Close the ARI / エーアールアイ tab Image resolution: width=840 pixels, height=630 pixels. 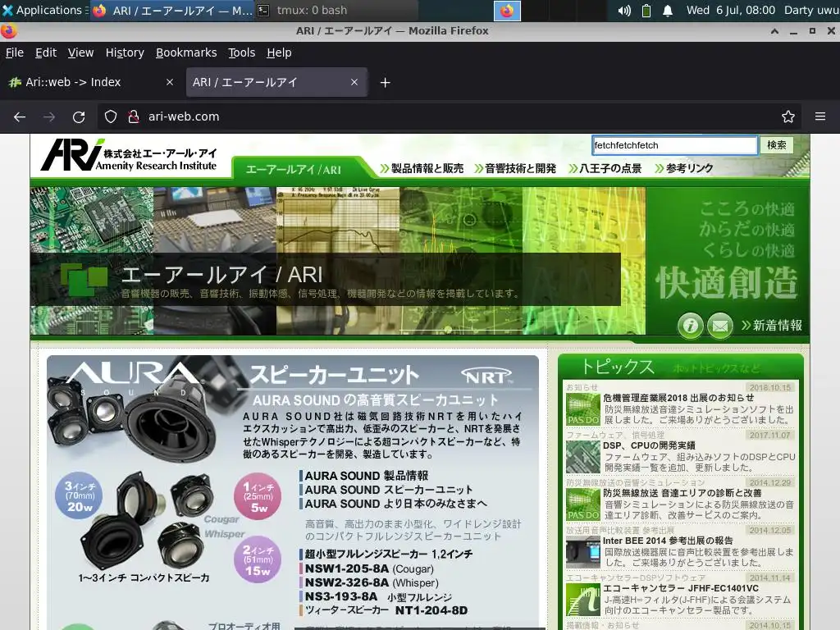(354, 82)
